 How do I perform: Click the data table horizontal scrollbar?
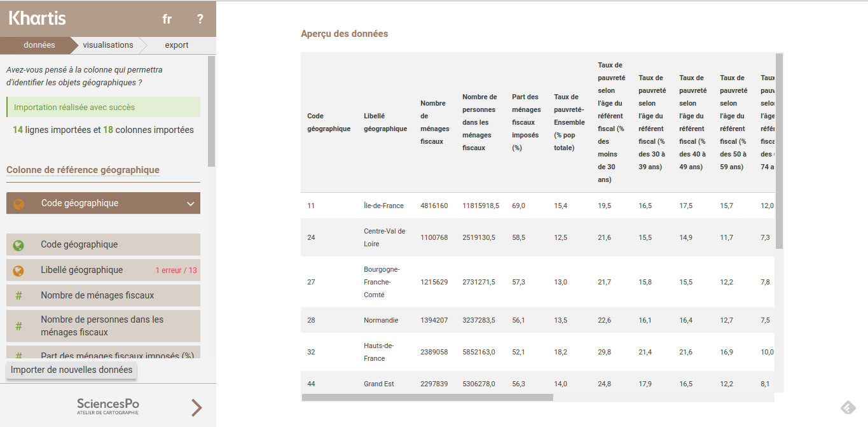[x=427, y=397]
